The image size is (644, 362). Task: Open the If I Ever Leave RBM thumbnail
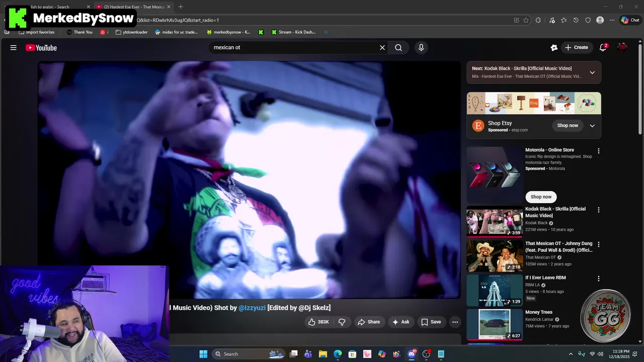[x=495, y=291]
